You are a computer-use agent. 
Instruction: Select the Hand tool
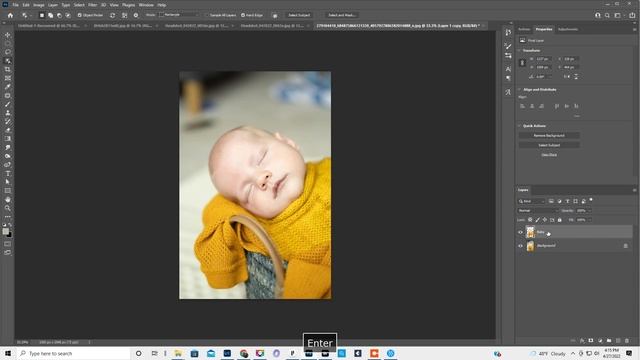[x=8, y=199]
